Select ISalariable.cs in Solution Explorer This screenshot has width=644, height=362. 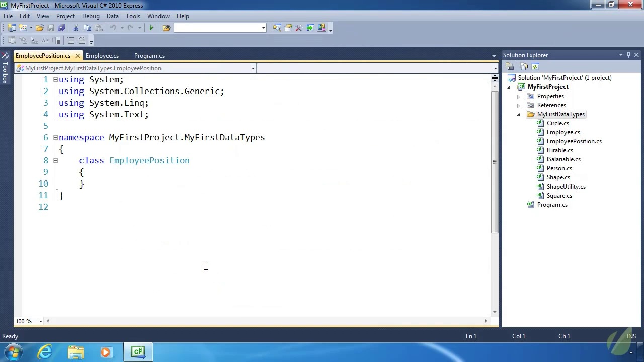point(563,159)
